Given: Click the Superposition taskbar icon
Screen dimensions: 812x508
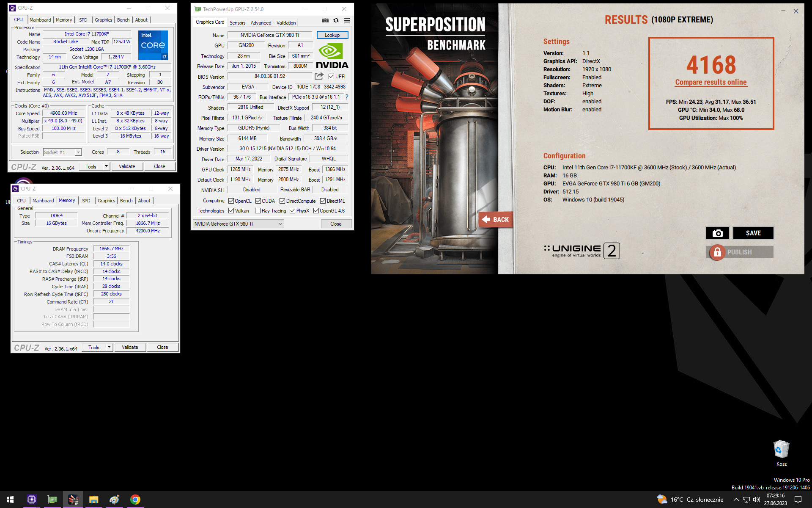Looking at the screenshot, I should pos(73,500).
